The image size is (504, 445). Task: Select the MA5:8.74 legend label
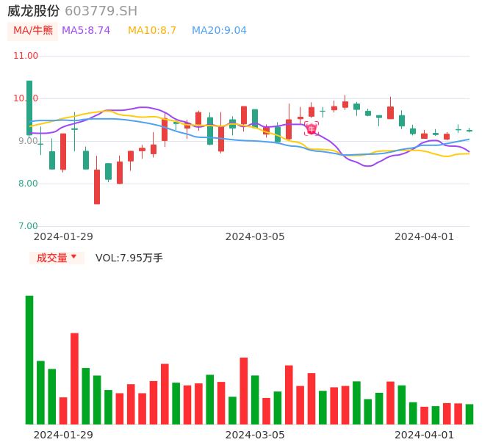(86, 31)
